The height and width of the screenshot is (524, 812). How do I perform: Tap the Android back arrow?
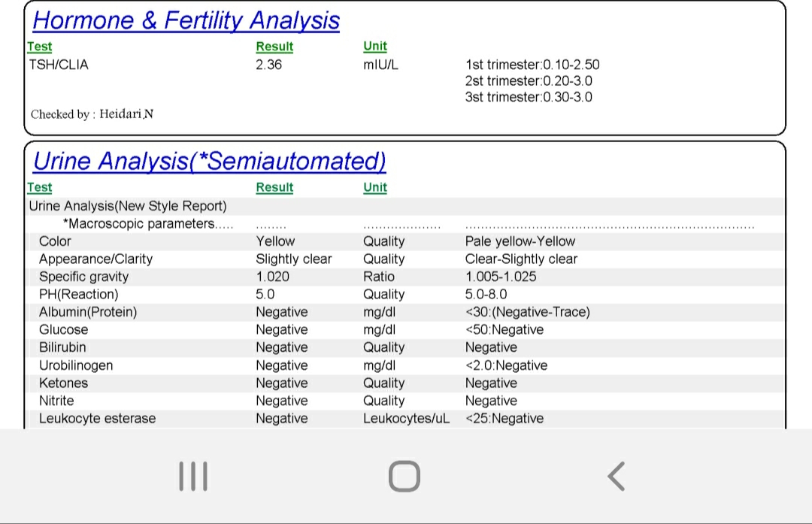coord(617,476)
